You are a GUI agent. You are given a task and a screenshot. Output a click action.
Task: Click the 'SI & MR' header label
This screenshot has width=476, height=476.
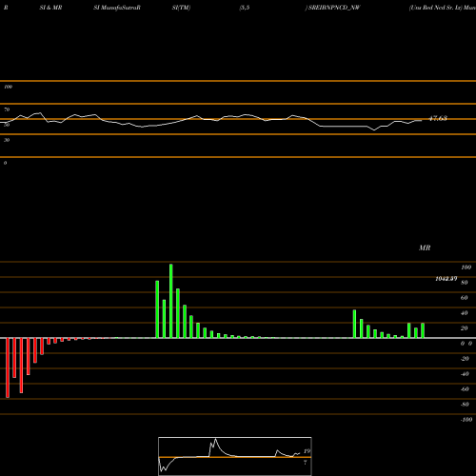[50, 8]
